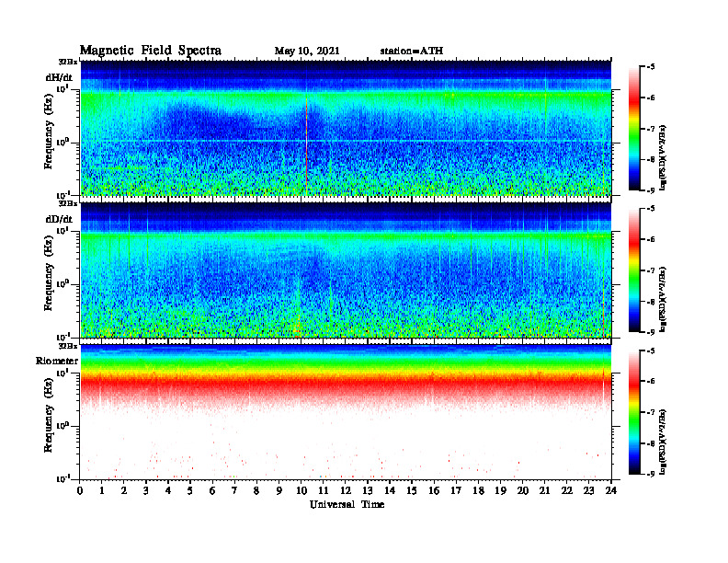Viewport: 728px width, 563px height.
Task: Select the date text "May 10, 2021"
Action: pos(307,52)
